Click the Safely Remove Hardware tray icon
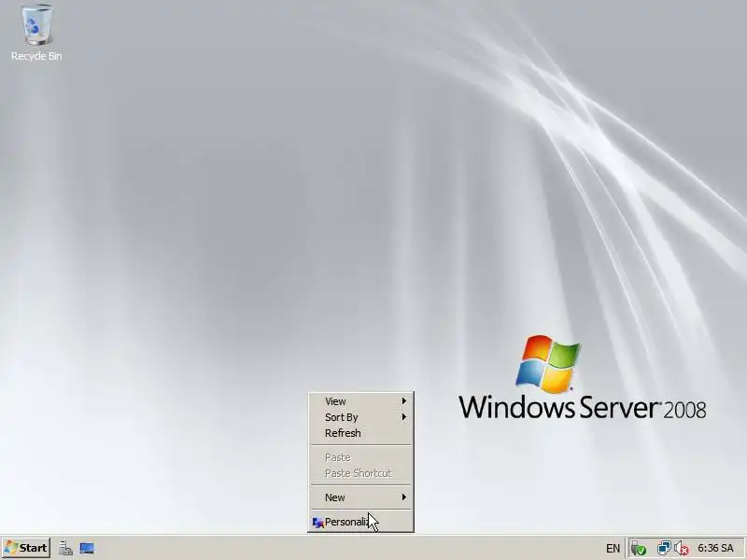Screen dimensions: 747x560 tap(638, 549)
